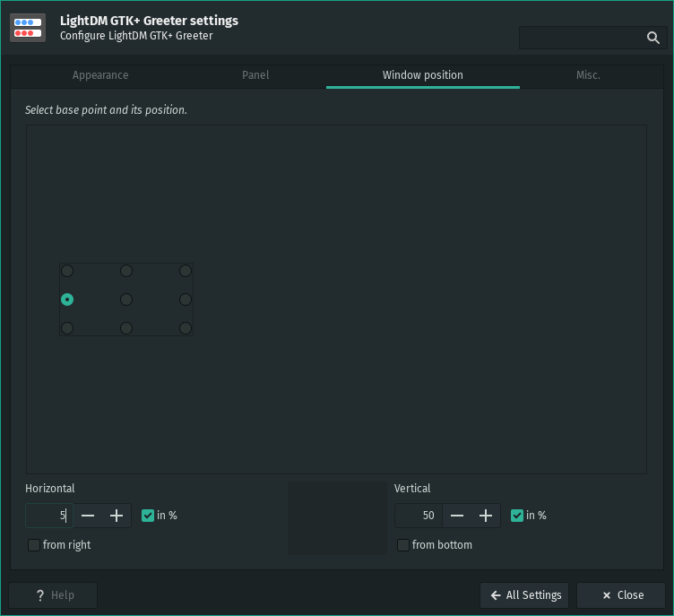Enable 'from right' checkbox
This screenshot has height=616, width=674.
34,545
